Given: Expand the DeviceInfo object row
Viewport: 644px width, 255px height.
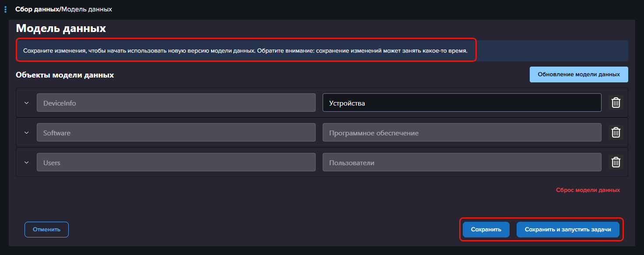Looking at the screenshot, I should [x=26, y=103].
